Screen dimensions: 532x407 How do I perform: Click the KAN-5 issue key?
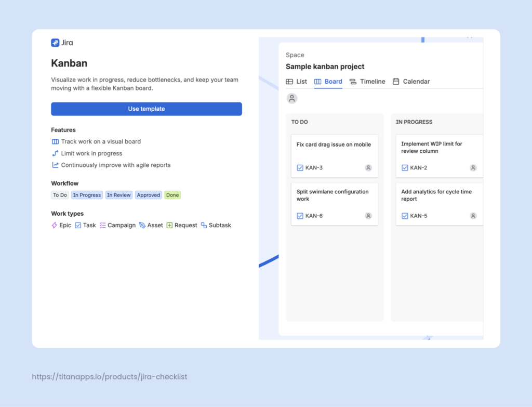(419, 216)
